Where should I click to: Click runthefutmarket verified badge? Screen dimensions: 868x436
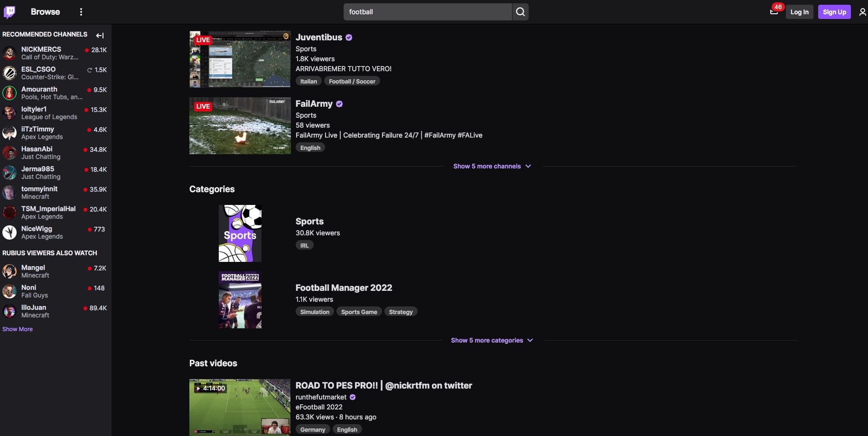tap(353, 397)
